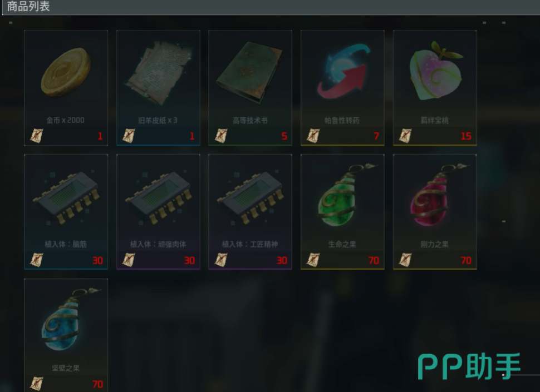This screenshot has width=540, height=392.
Task: Click the old parchment 旧羊皮纸 x 3 item
Action: [158, 72]
